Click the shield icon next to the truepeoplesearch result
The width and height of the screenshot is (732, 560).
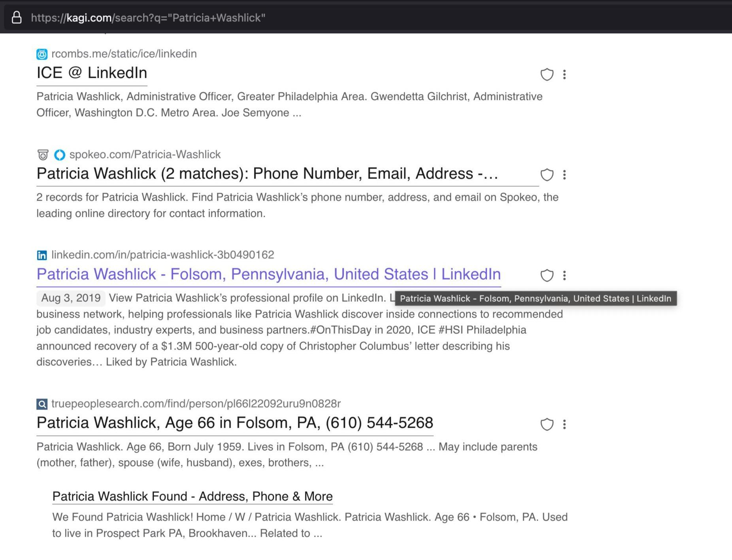(x=547, y=424)
